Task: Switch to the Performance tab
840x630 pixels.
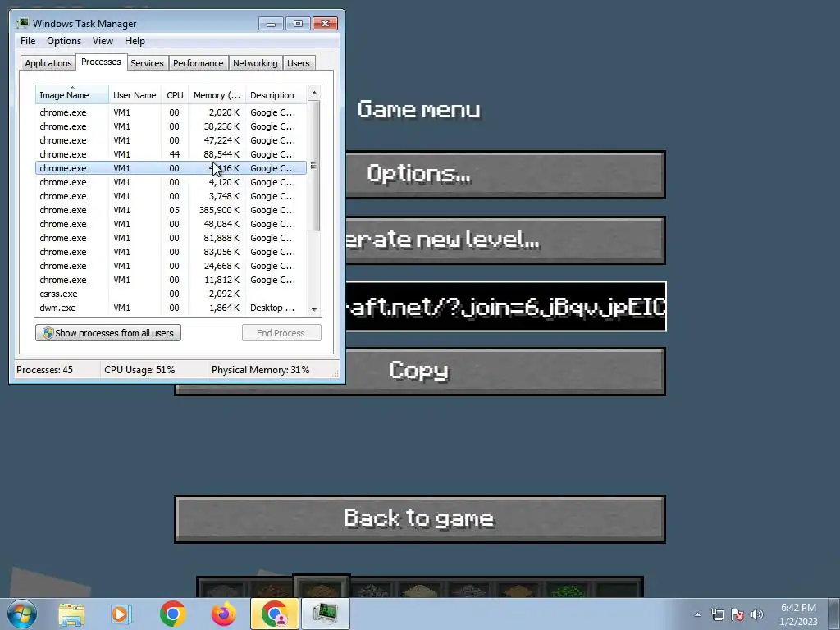Action: (199, 63)
